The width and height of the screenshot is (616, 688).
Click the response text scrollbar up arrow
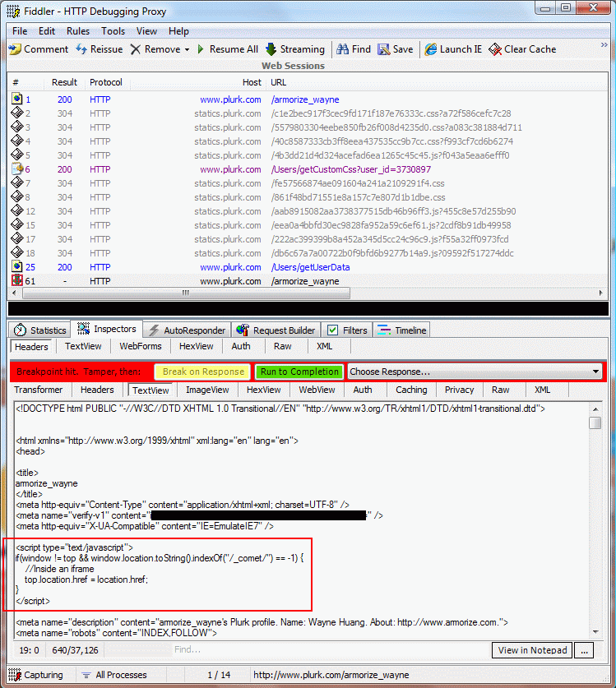coord(595,409)
